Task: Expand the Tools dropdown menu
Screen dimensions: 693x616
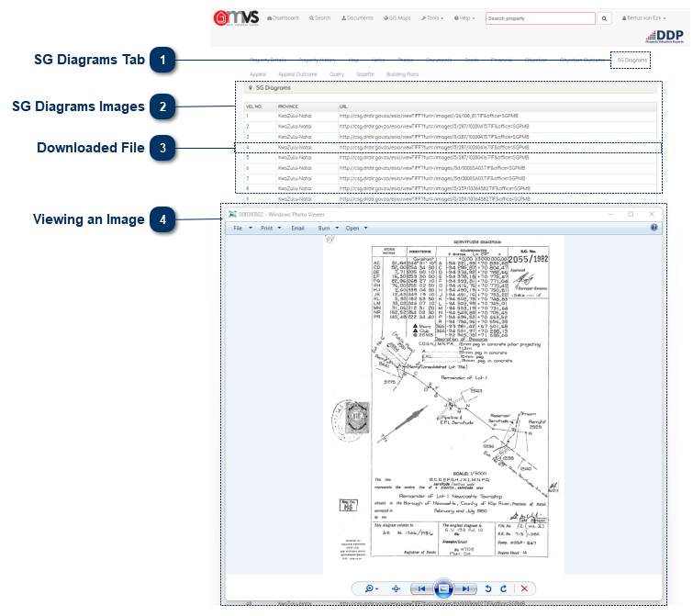Action: [432, 18]
